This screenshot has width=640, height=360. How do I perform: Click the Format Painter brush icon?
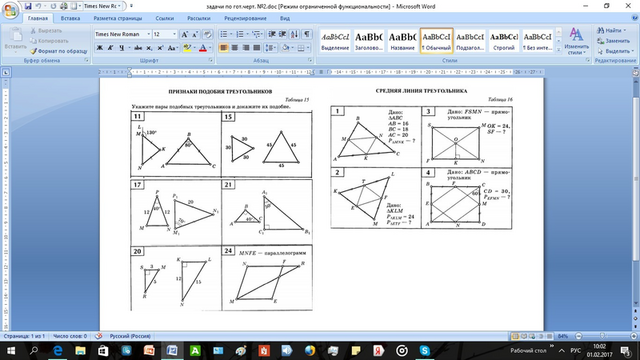tap(33, 51)
